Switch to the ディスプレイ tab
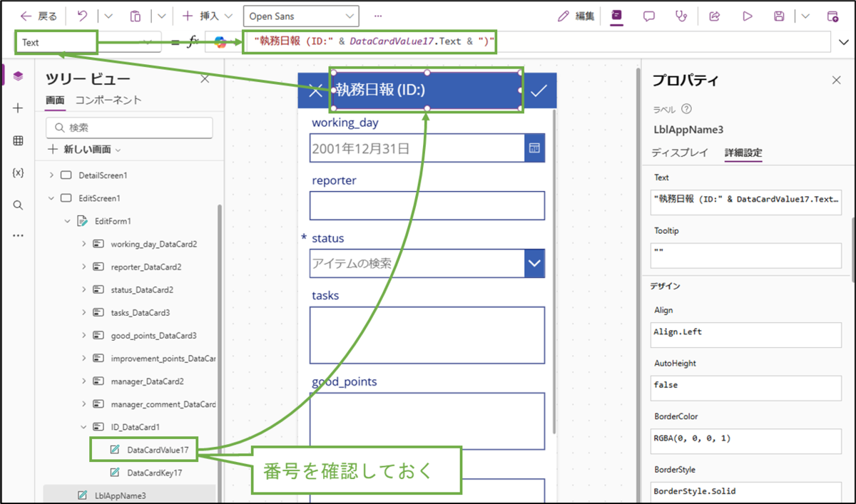Viewport: 856px width, 504px height. 680,153
